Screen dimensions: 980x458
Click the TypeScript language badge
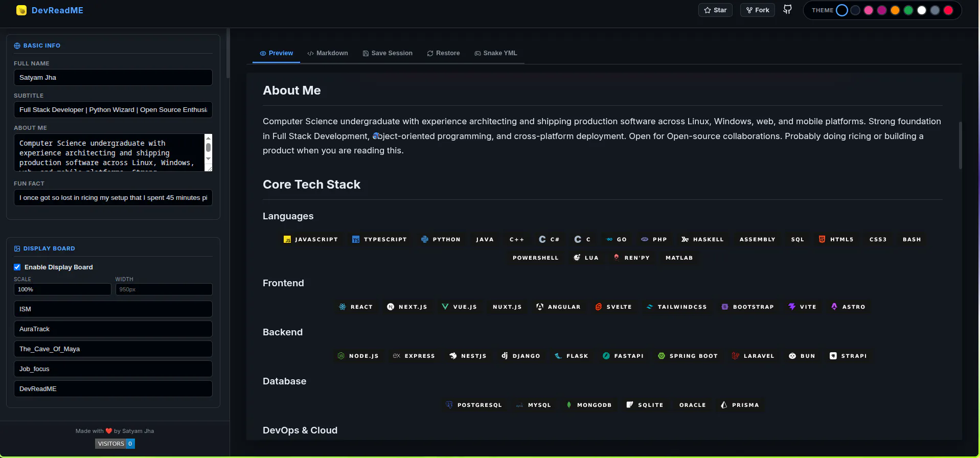(x=379, y=239)
